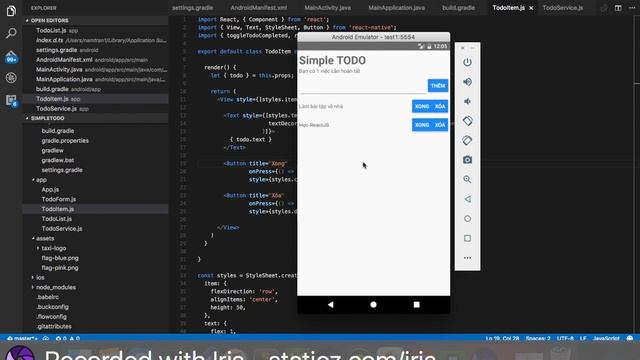Tap XONG for "Học ReactJS"
Screen dimensions: 640x360
pyautogui.click(x=422, y=125)
